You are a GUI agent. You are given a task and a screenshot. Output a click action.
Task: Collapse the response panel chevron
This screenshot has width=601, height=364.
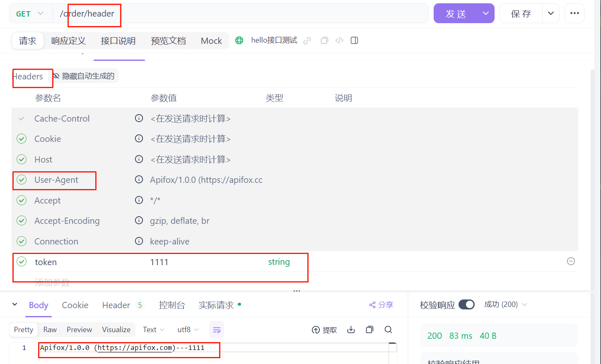tap(15, 304)
